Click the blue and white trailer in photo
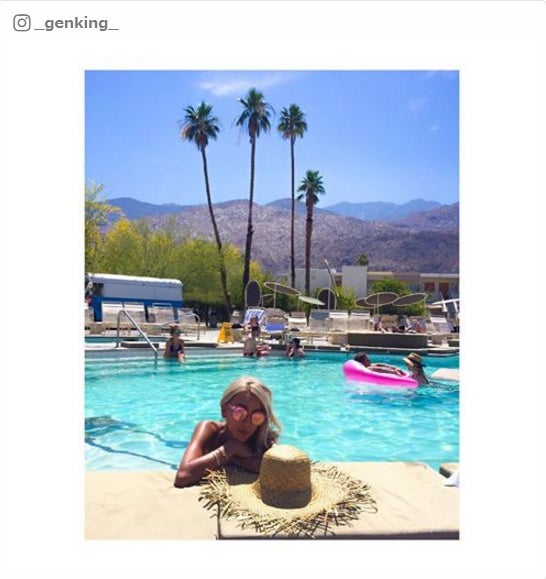This screenshot has width=546, height=579. point(135,292)
